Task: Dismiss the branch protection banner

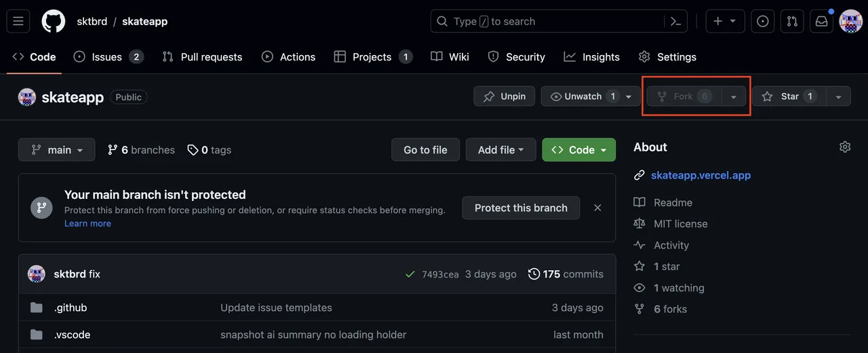Action: [x=597, y=208]
